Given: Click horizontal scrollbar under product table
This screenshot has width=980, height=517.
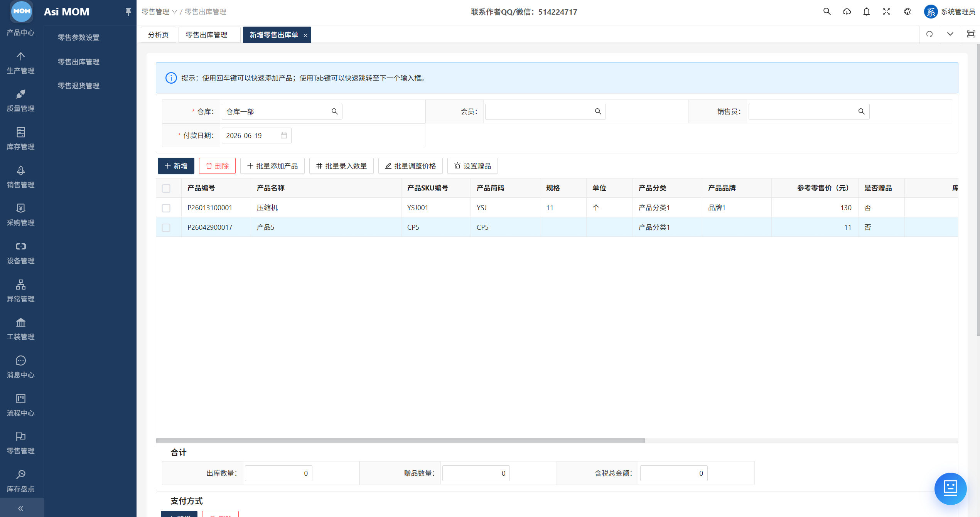Looking at the screenshot, I should pyautogui.click(x=400, y=440).
